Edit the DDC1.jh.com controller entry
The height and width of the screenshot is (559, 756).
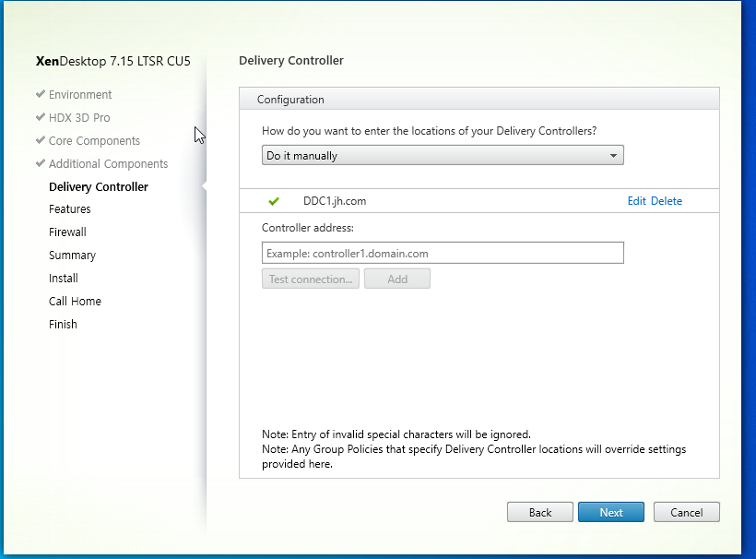[x=636, y=201]
